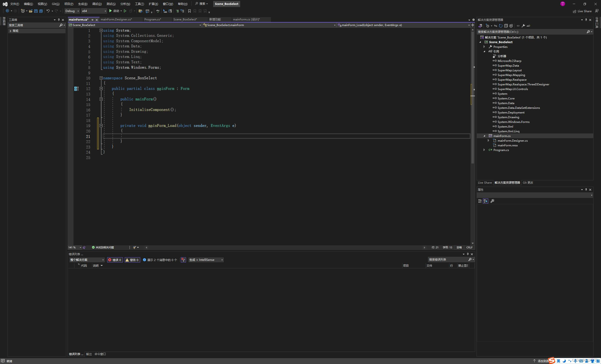
Task: Click Properties wrench icon in Solution Explorer toolbar
Action: 523,26
